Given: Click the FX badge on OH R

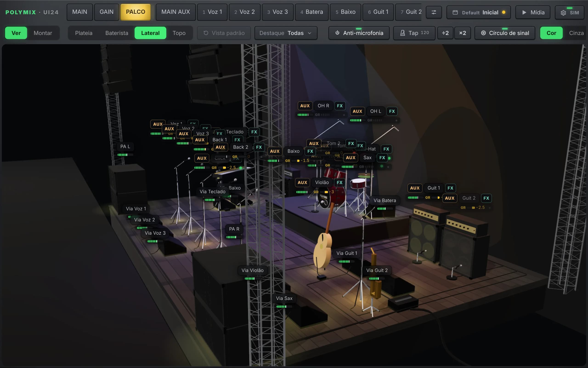Looking at the screenshot, I should pyautogui.click(x=340, y=106).
